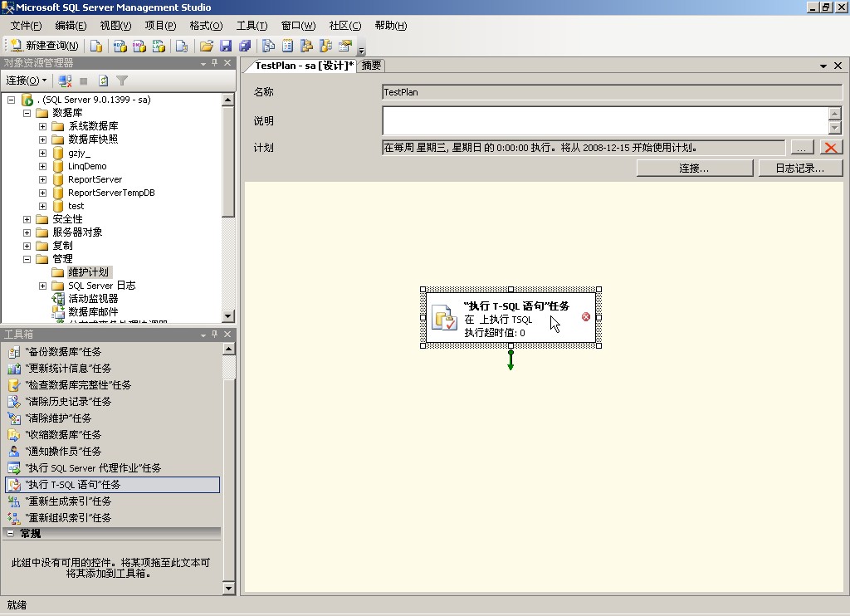Click the filter icon in Object Explorer toolbar
The width and height of the screenshot is (850, 616).
123,81
